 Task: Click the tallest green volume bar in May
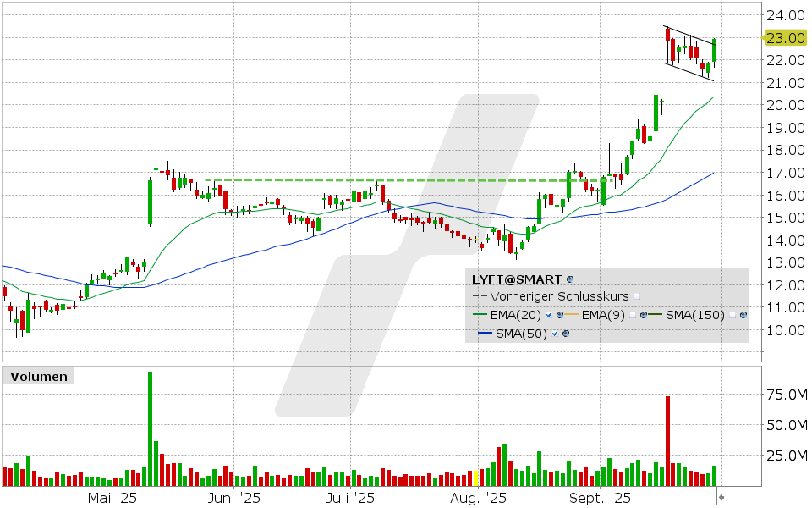[x=150, y=429]
